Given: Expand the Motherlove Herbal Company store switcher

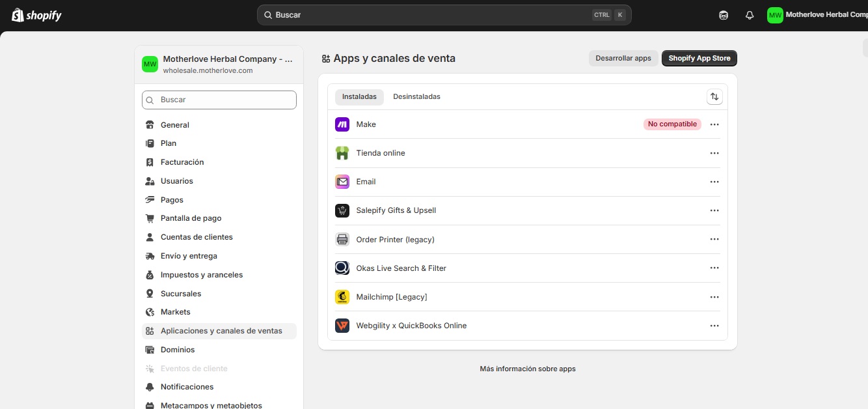Looking at the screenshot, I should point(219,64).
